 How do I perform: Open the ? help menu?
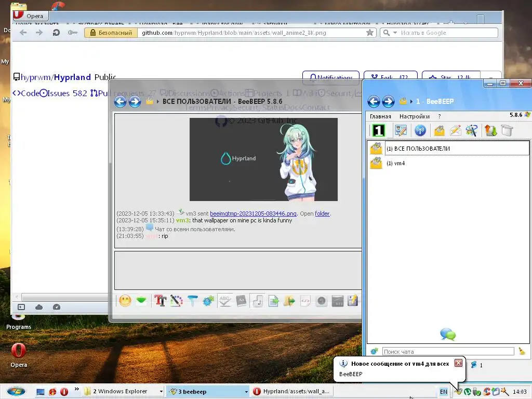(440, 116)
